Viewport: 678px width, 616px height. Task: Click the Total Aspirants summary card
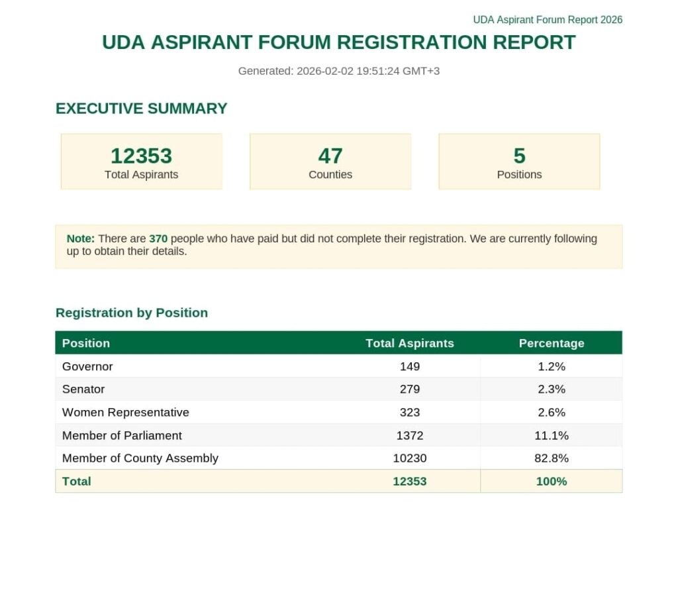pos(141,162)
